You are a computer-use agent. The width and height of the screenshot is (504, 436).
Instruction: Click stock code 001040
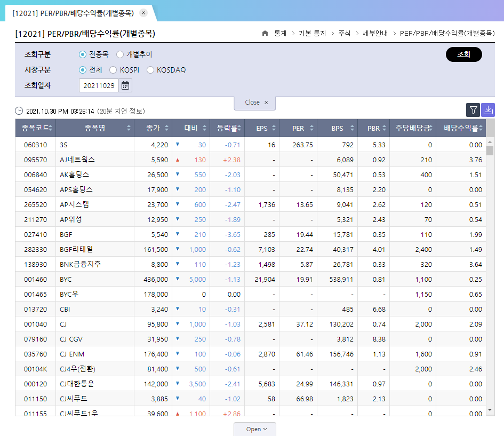(35, 324)
